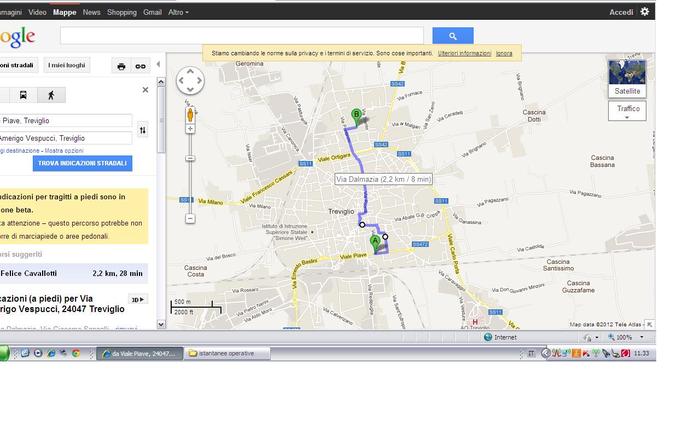This screenshot has height=438, width=700.
Task: Click the panel scrollbar up arrow
Action: pos(161,82)
